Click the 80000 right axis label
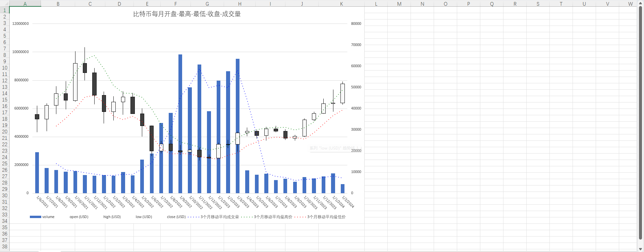 click(x=356, y=24)
